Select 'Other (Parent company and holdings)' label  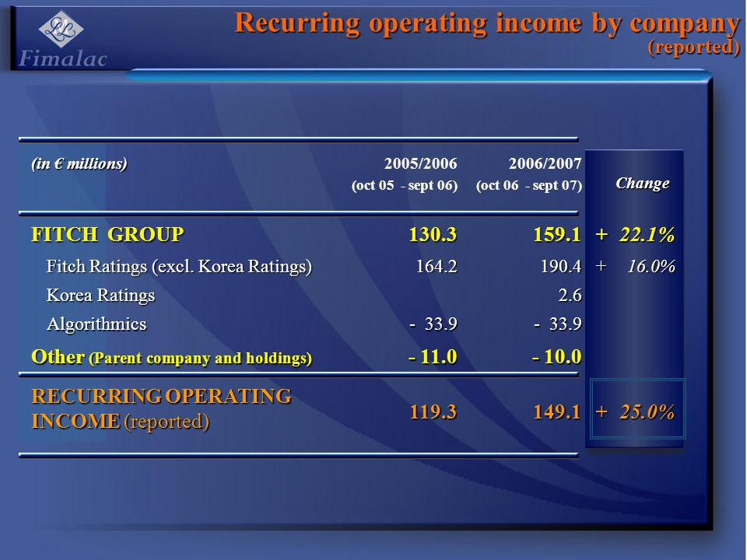[171, 357]
